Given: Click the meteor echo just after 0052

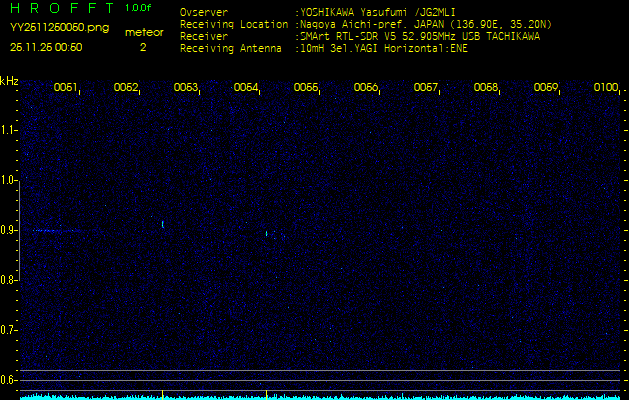Looking at the screenshot, I should [x=162, y=224].
